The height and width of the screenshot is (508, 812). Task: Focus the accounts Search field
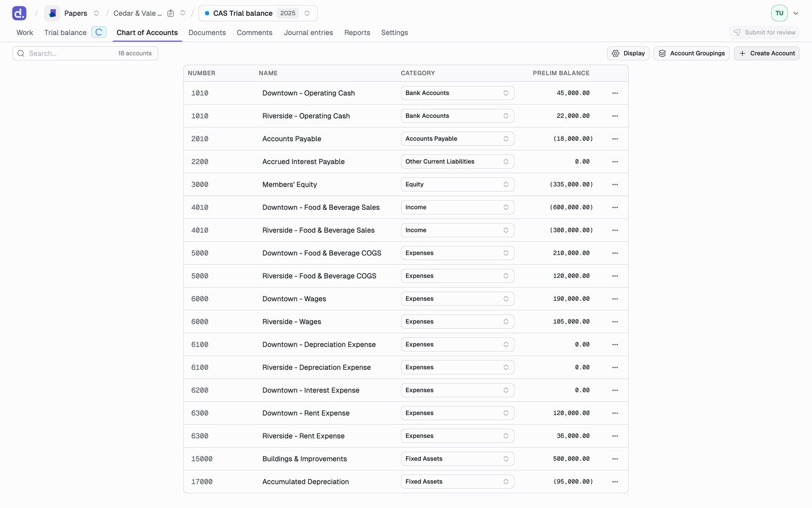pos(85,53)
